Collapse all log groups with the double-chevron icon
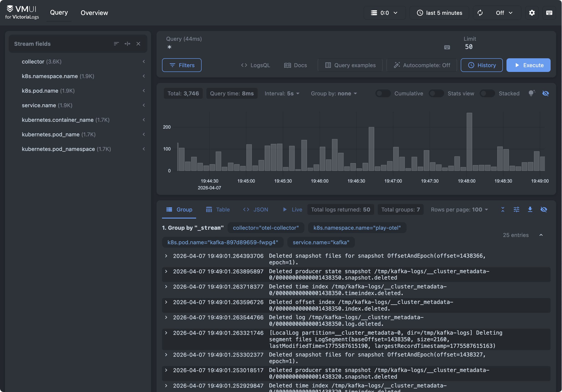The width and height of the screenshot is (562, 392). coord(503,210)
